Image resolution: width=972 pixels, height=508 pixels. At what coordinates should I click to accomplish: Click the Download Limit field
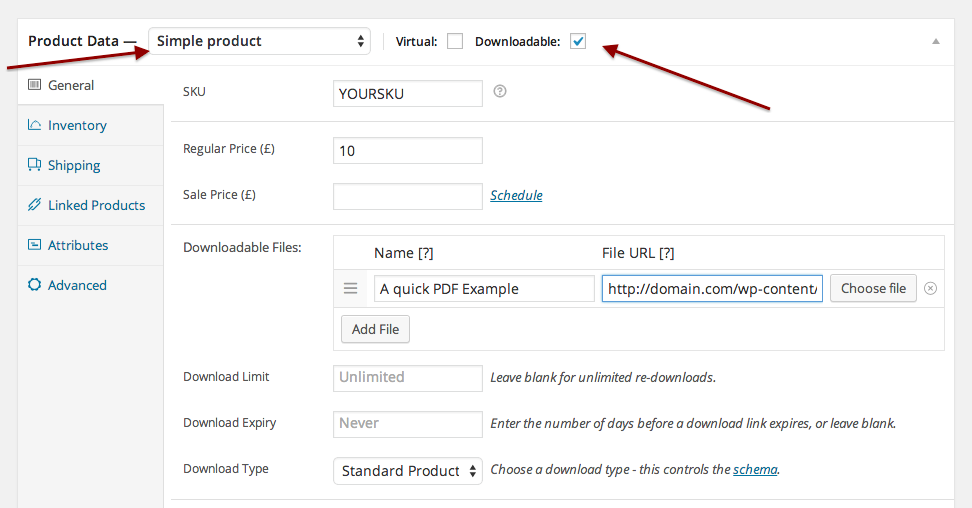tap(408, 378)
